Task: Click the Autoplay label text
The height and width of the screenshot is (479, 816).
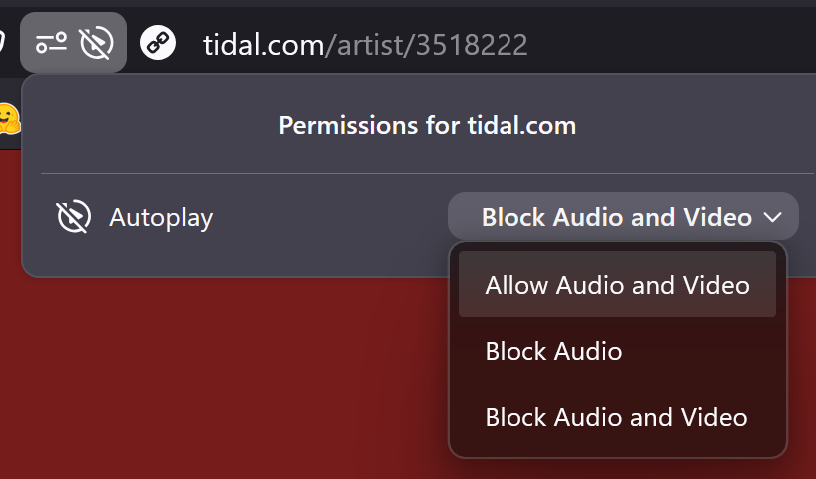Action: tap(161, 218)
